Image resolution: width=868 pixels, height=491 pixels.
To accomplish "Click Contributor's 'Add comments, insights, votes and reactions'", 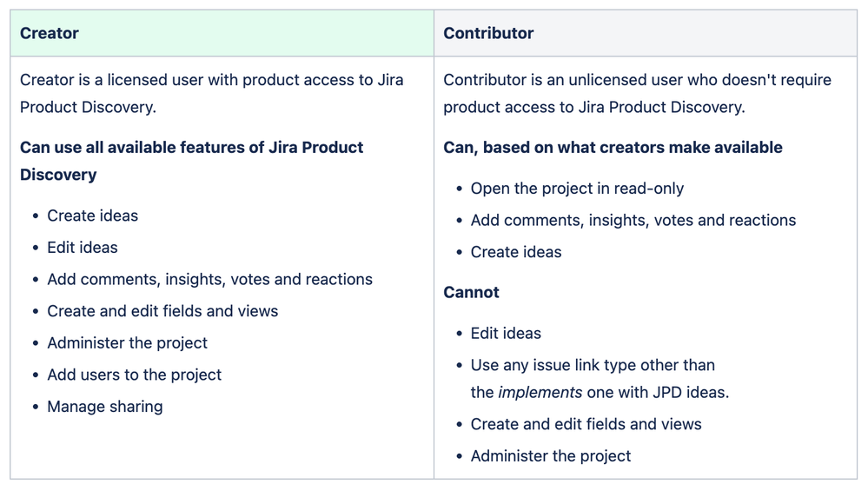I will (633, 221).
